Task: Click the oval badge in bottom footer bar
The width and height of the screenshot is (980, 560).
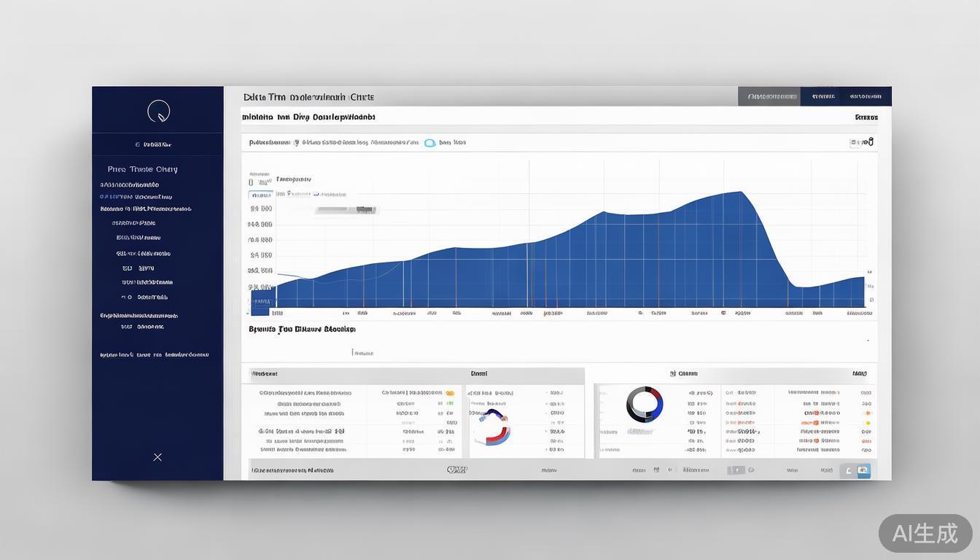Action: point(456,470)
